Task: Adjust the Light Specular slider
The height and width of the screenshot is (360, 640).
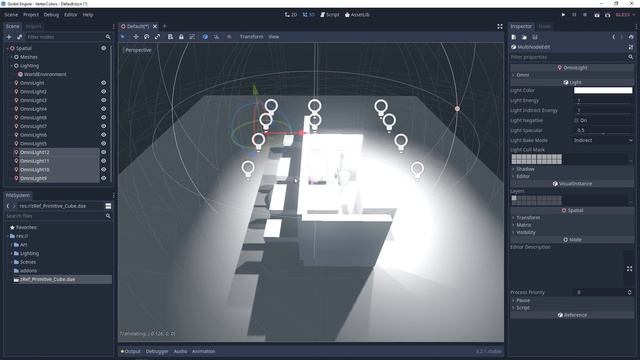Action: coord(603,131)
